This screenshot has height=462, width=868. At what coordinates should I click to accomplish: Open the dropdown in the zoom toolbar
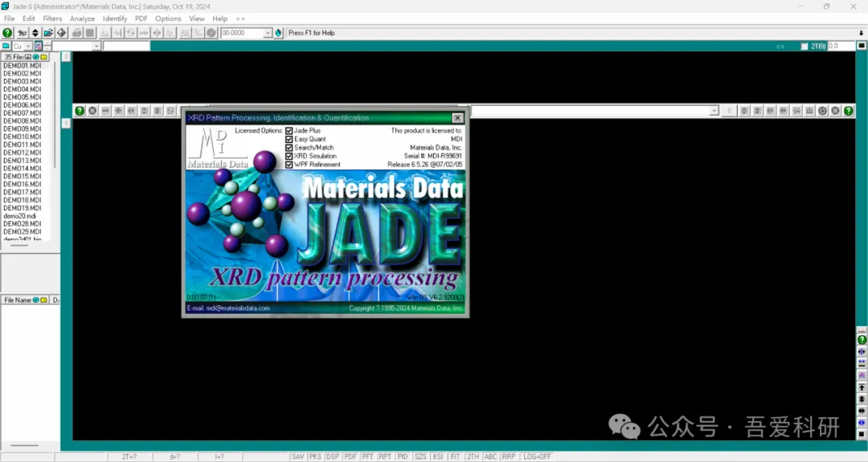714,111
